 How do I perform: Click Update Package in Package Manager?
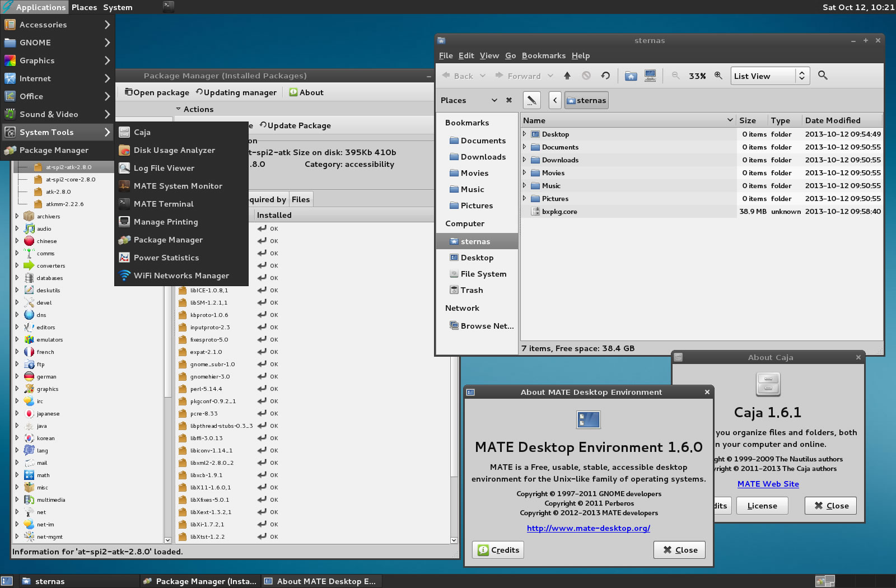295,125
